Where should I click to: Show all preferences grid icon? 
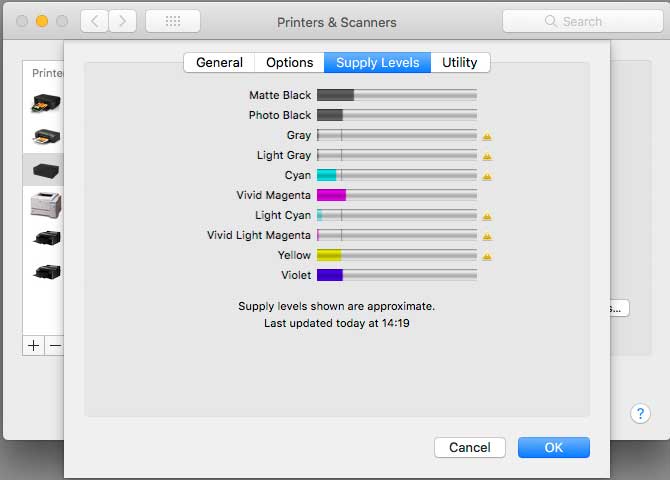click(173, 21)
